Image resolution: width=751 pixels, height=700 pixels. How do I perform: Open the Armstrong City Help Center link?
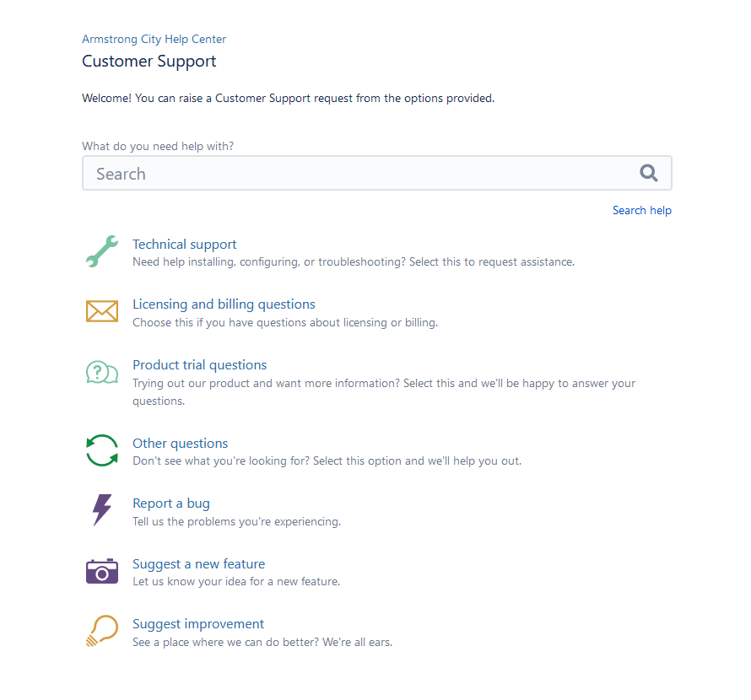point(154,39)
